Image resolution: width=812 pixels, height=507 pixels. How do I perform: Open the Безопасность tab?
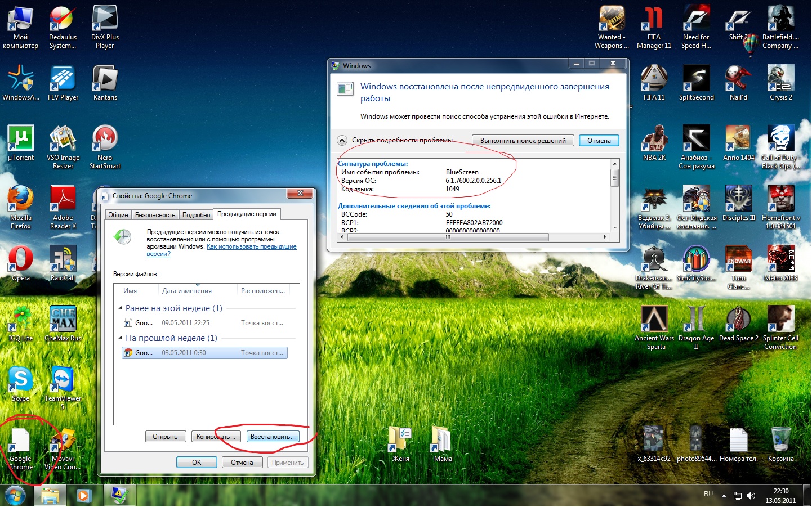[x=155, y=215]
